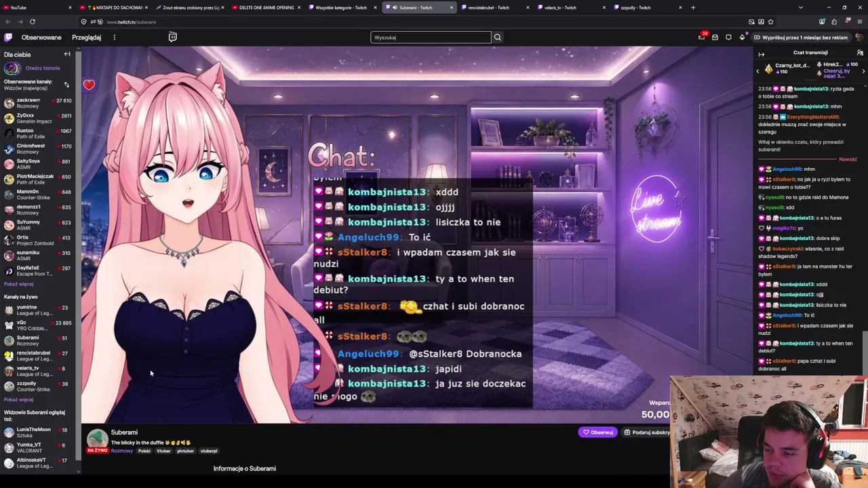The width and height of the screenshot is (868, 488).
Task: Click the Twitch stream-together icon in navbar
Action: [x=172, y=37]
